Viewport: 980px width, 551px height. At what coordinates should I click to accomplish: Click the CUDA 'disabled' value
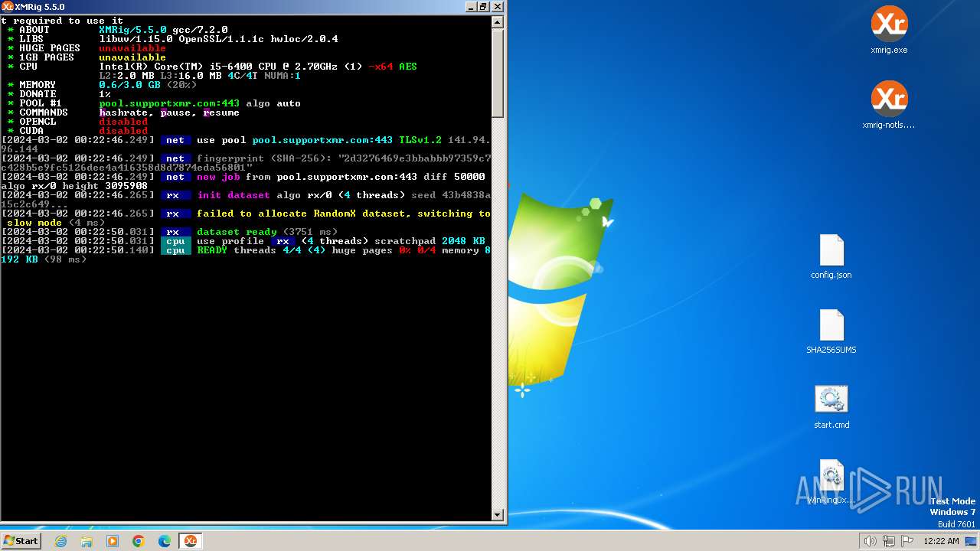pyautogui.click(x=123, y=131)
